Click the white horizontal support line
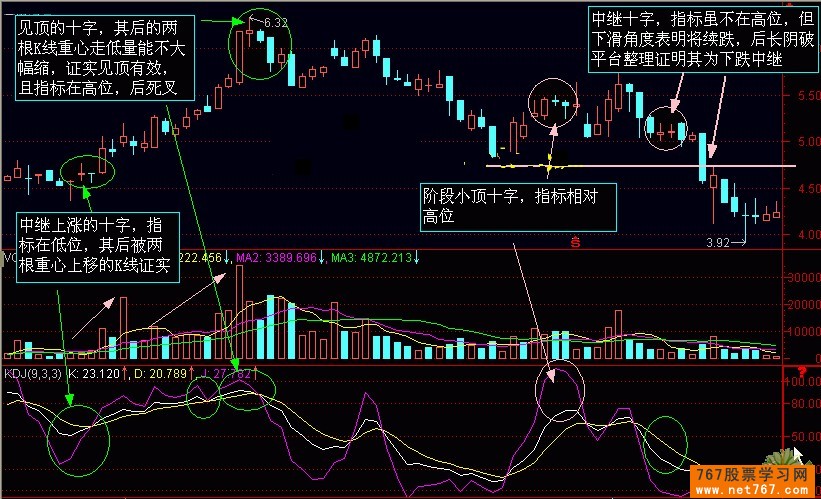 (x=740, y=165)
